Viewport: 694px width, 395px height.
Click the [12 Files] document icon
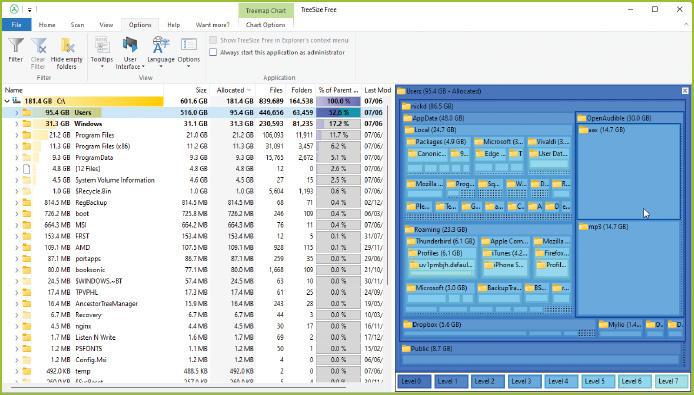coord(27,169)
